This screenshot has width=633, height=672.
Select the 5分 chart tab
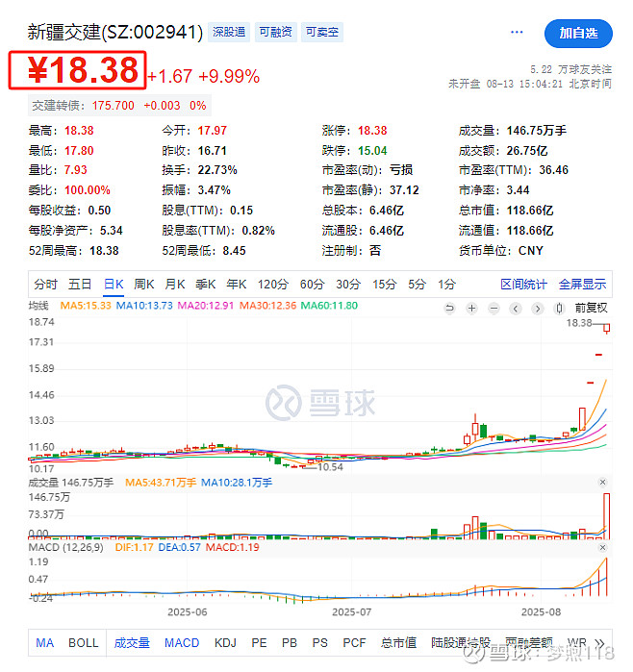click(417, 285)
